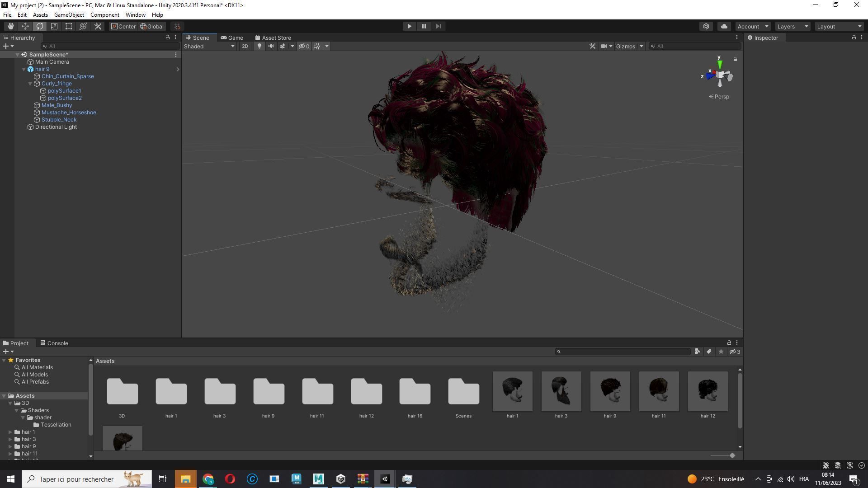Click the asset thumbnail size slider
Viewport: 868px width, 488px height.
pyautogui.click(x=731, y=455)
